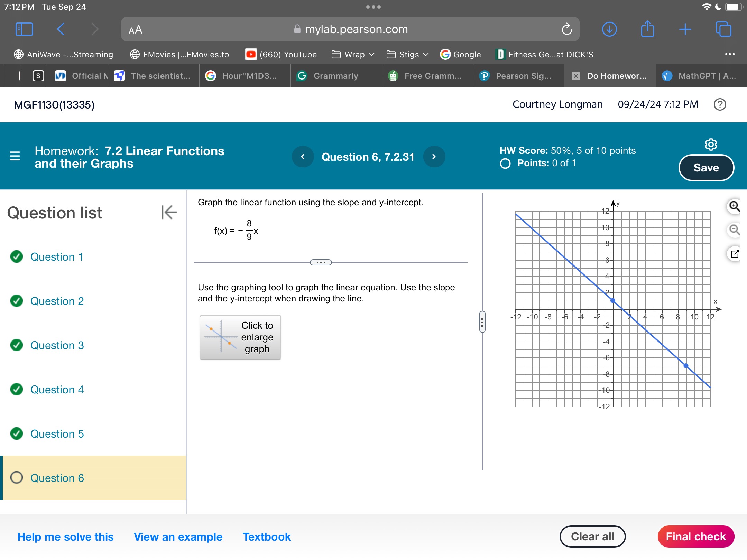Click the ellipsis divider expander below equation
747x560 pixels.
(321, 262)
